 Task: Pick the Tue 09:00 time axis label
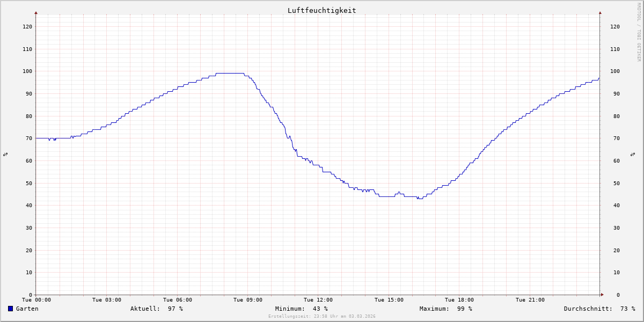pos(248,300)
